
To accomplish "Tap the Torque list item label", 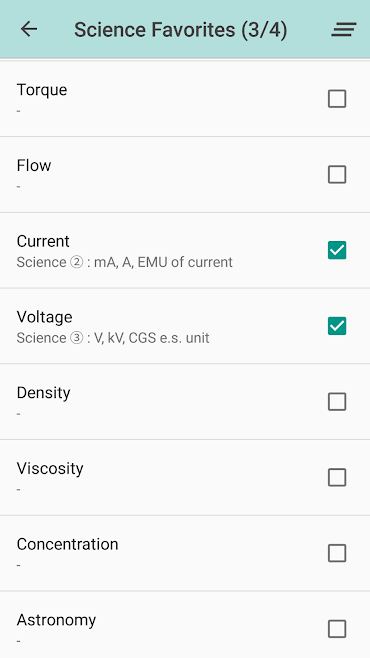I will point(42,90).
